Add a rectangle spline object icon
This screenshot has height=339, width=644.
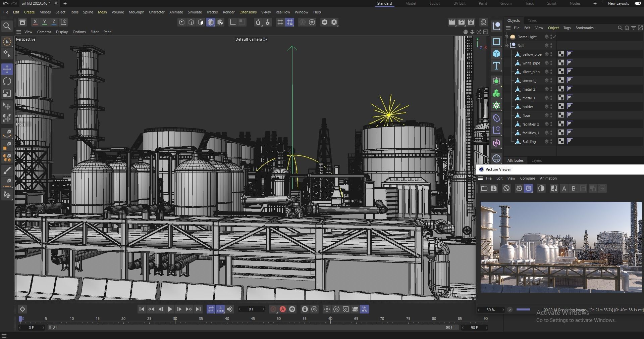[496, 42]
